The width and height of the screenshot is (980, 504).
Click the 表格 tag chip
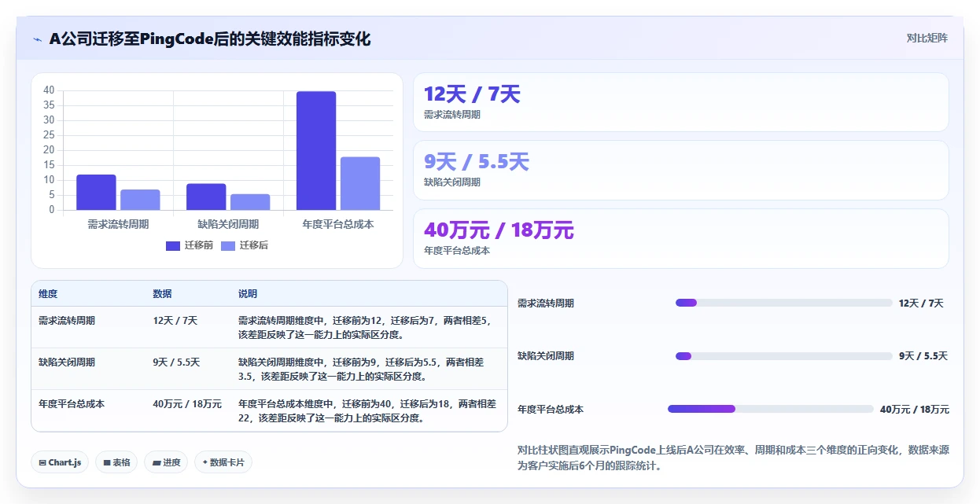[x=116, y=462]
